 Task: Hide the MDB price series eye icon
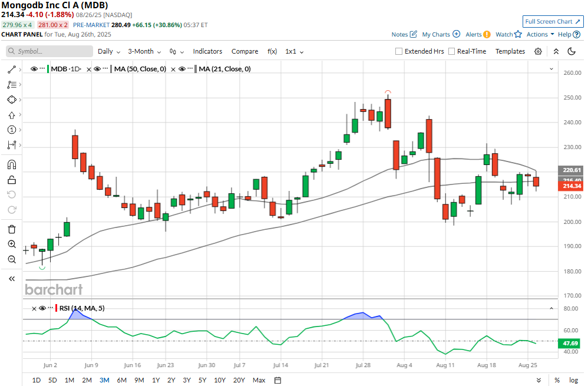pos(34,69)
